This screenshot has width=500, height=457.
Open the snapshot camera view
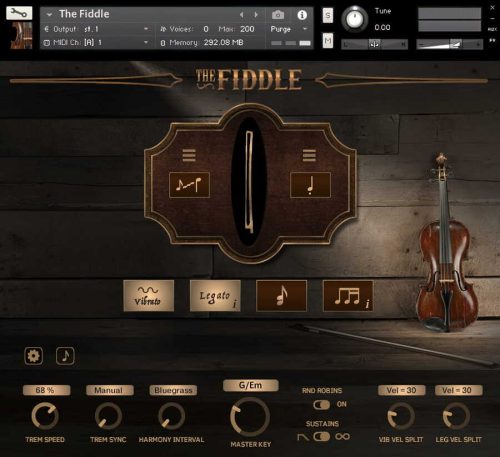(x=278, y=15)
